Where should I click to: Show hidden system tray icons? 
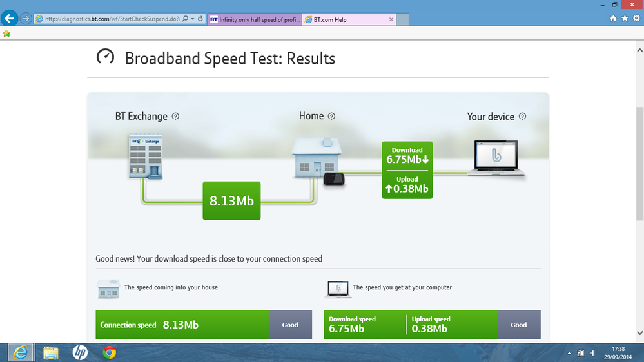click(x=569, y=353)
